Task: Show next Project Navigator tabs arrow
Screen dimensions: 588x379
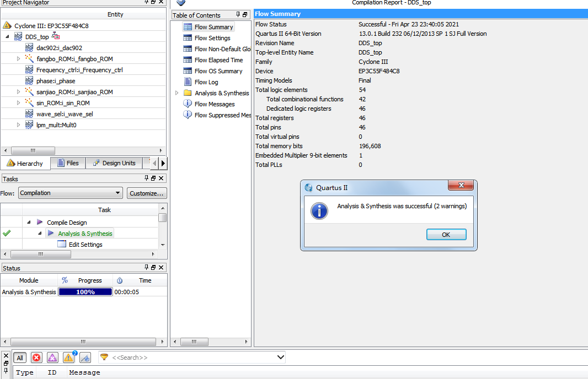Action: (x=163, y=163)
